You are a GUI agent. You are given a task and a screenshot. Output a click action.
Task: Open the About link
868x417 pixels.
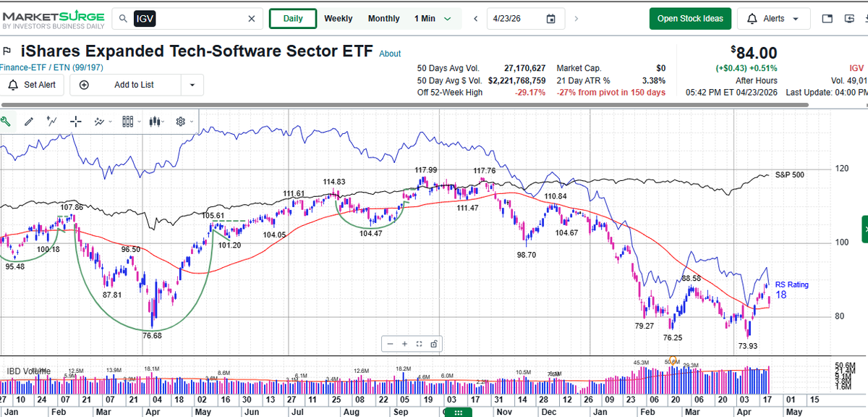[390, 54]
